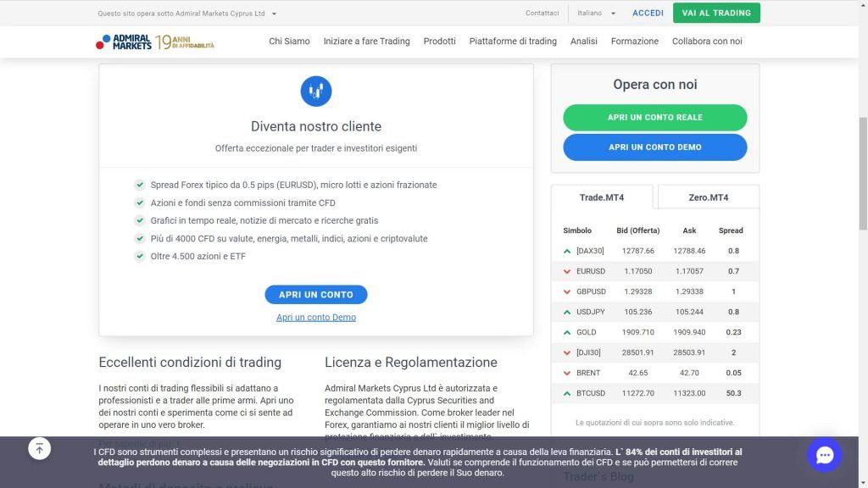Click the [DAX30] symbol name
This screenshot has width=868, height=488.
pos(590,251)
